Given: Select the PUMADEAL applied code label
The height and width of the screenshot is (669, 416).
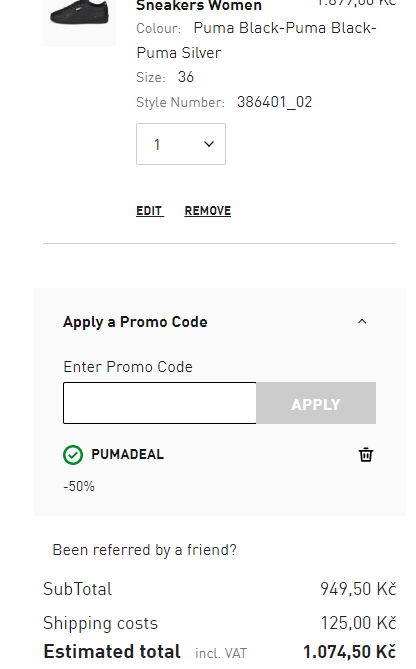Looking at the screenshot, I should point(128,454).
